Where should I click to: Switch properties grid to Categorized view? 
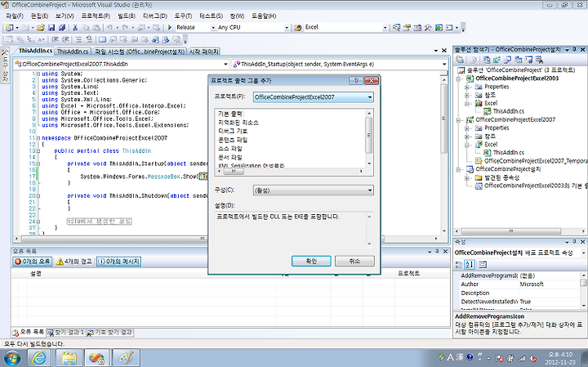point(459,265)
